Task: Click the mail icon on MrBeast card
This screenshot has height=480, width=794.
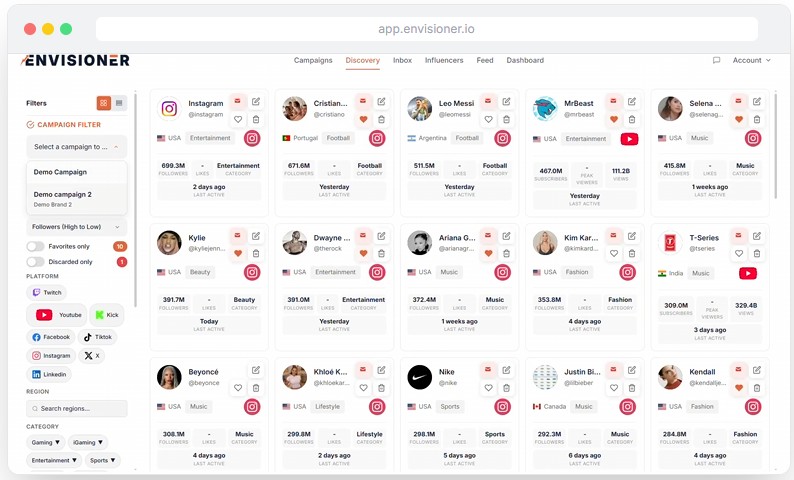Action: 613,101
